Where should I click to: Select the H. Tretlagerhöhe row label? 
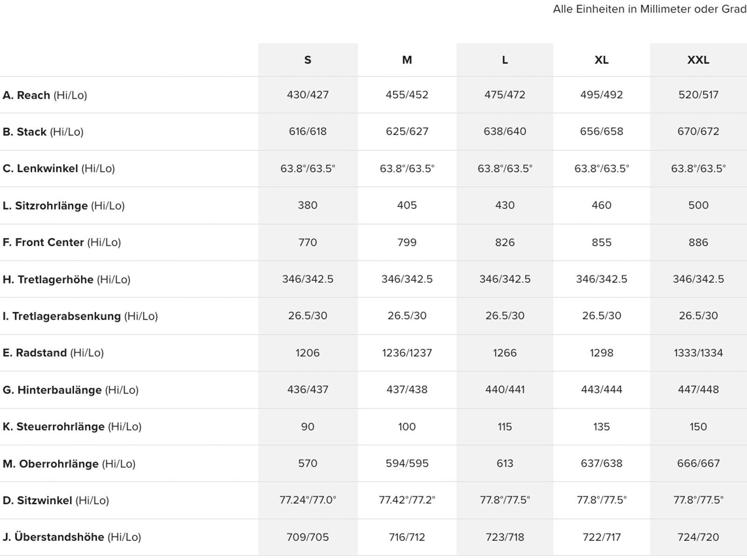tap(66, 280)
